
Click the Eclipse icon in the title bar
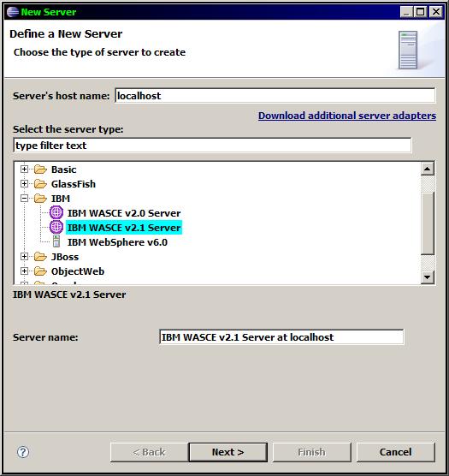click(x=13, y=12)
